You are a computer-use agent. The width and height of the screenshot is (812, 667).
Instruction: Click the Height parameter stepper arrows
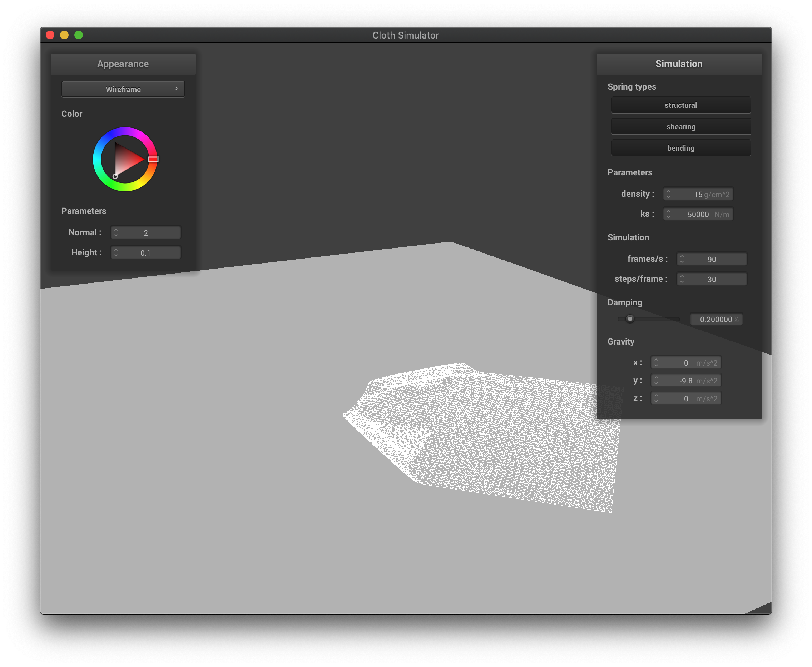pos(116,252)
